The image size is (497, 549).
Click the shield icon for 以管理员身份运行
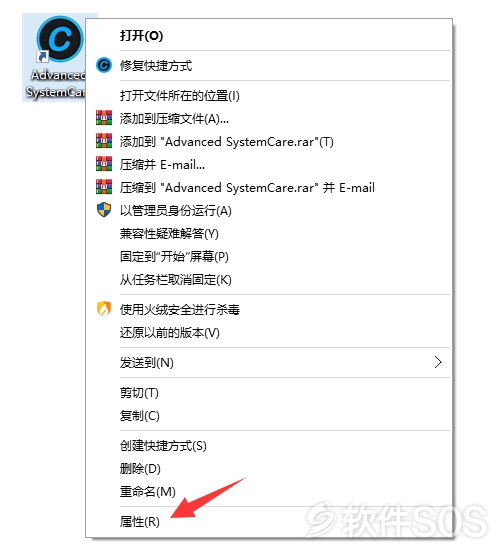(x=104, y=210)
